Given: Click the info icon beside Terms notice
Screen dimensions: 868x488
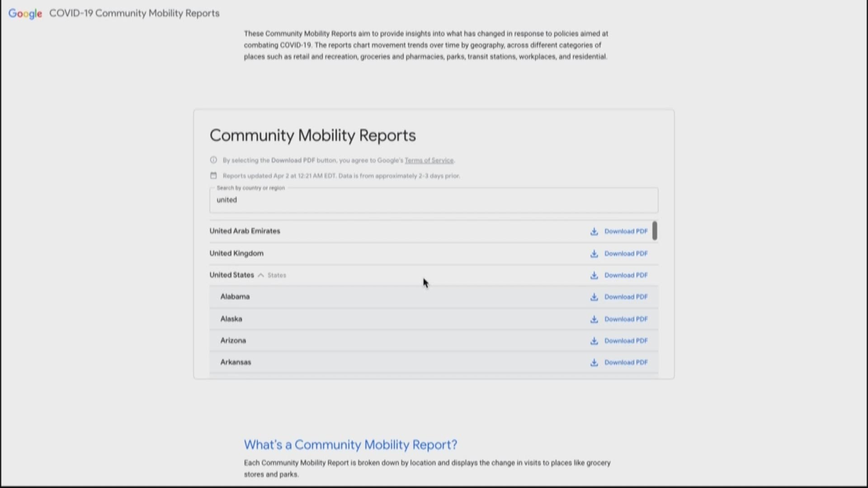Looking at the screenshot, I should [213, 160].
